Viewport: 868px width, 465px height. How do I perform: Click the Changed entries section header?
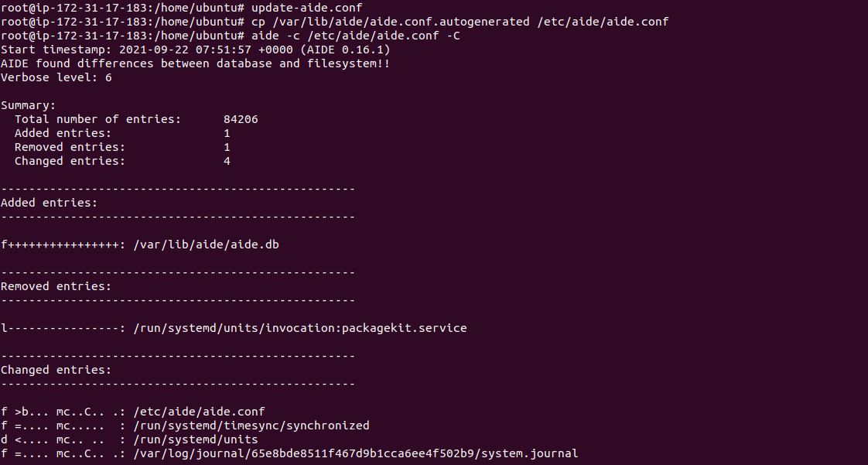click(56, 370)
